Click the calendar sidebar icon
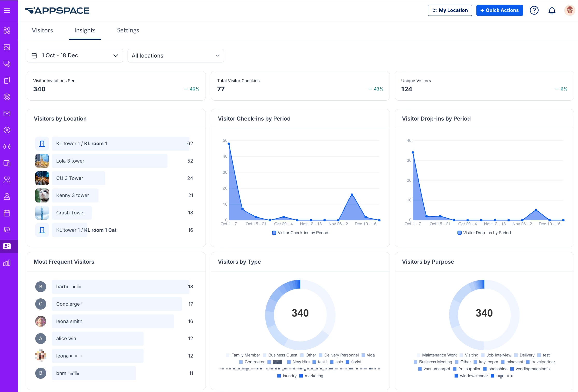Screen dimensions: 578x392 tap(7, 213)
